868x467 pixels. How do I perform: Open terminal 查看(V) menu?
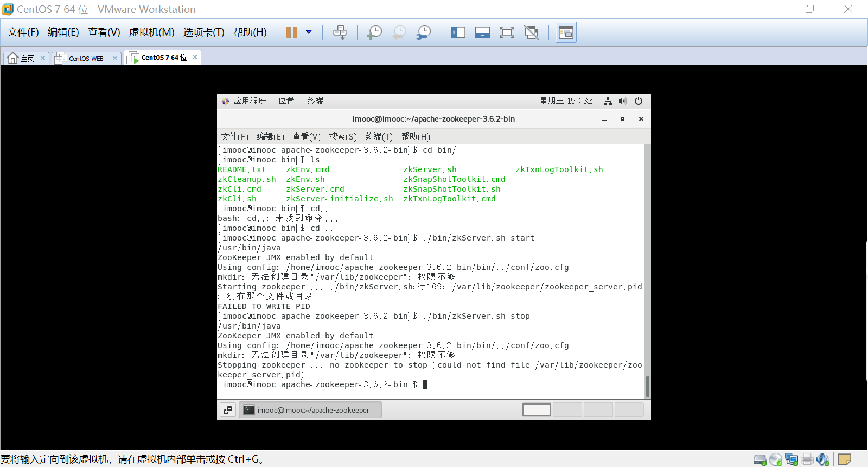tap(307, 137)
